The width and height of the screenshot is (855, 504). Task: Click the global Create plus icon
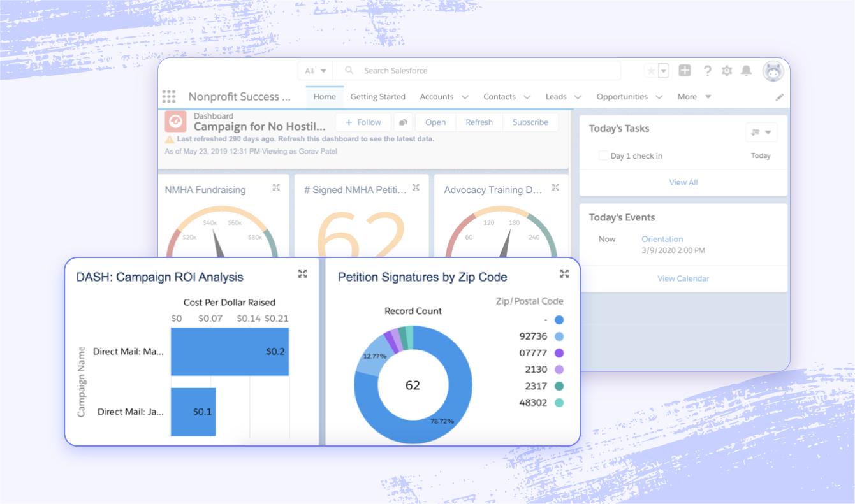(x=685, y=71)
